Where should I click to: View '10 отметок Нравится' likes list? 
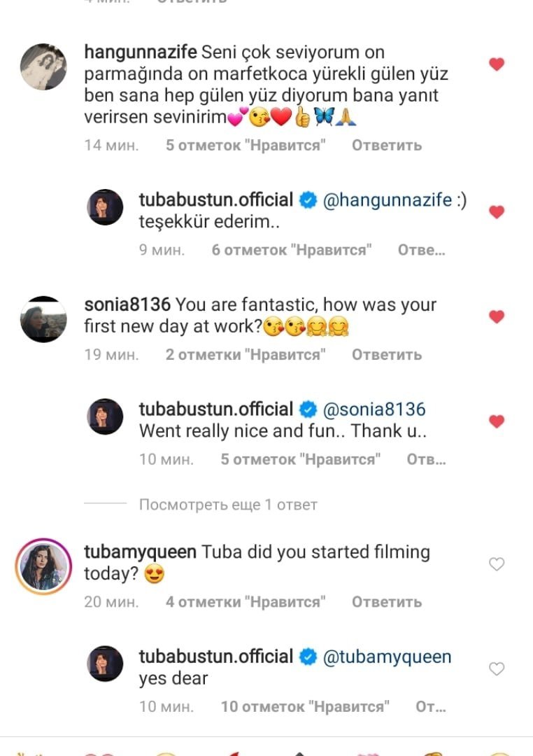[x=304, y=706]
